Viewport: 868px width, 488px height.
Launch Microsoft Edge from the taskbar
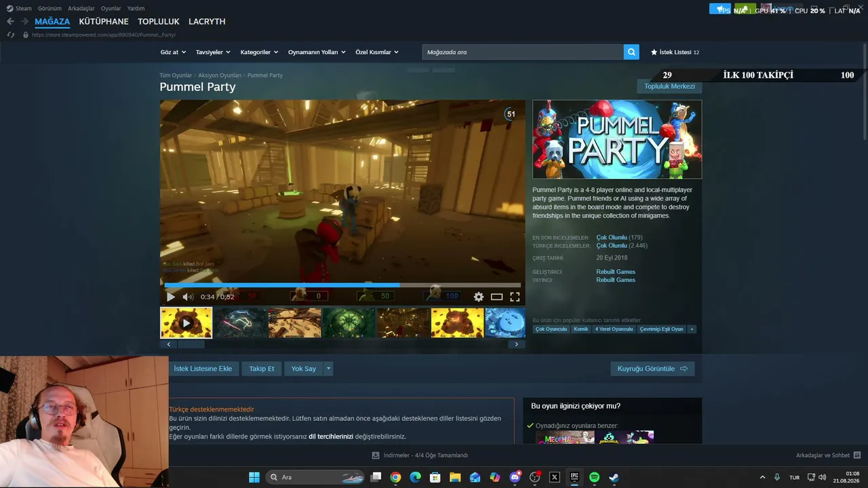click(x=415, y=477)
